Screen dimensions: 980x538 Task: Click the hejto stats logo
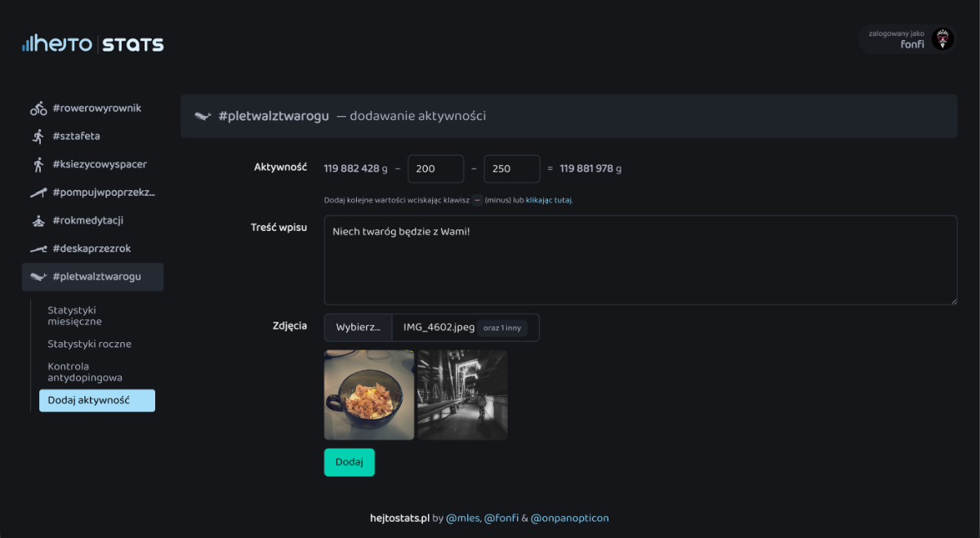pos(93,44)
